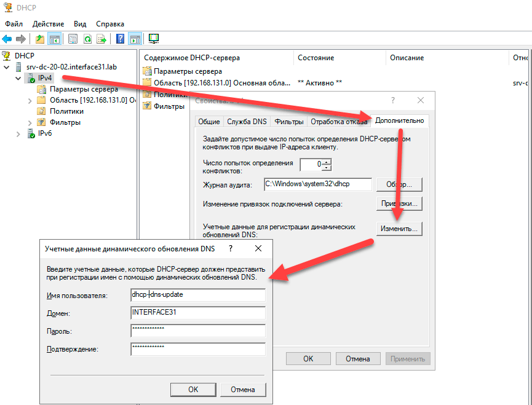This screenshot has width=532, height=405.
Task: Click the Пароль input field
Action: point(198,331)
